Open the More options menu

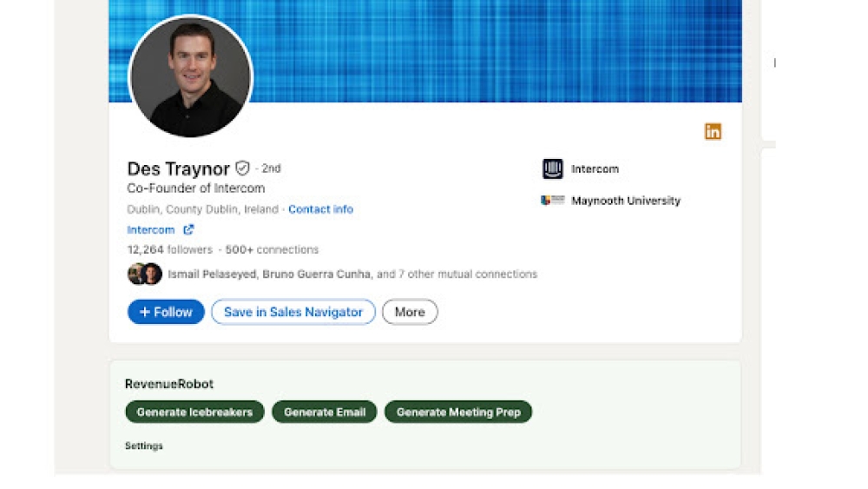click(x=410, y=312)
